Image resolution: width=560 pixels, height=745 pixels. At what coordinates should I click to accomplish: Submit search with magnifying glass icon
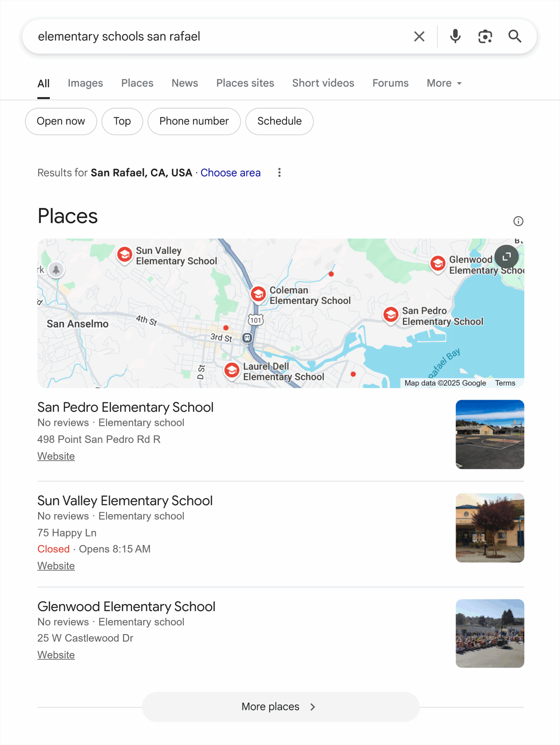click(515, 36)
